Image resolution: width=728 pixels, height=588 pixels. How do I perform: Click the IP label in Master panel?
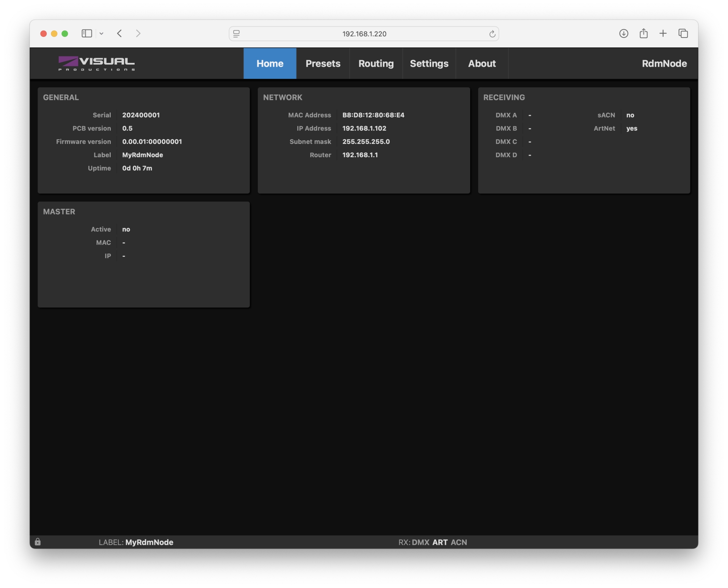(x=108, y=256)
